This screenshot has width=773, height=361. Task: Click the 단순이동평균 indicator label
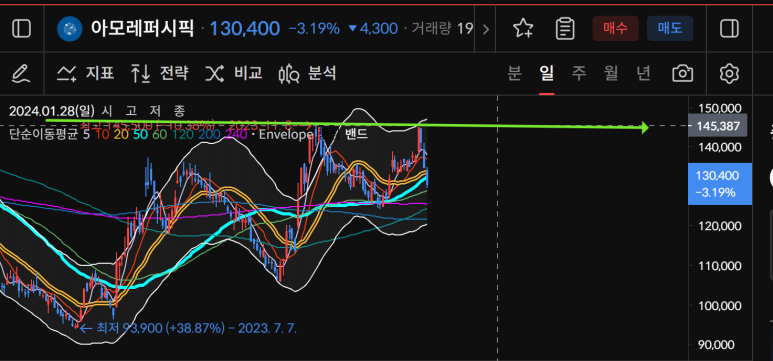click(x=43, y=134)
